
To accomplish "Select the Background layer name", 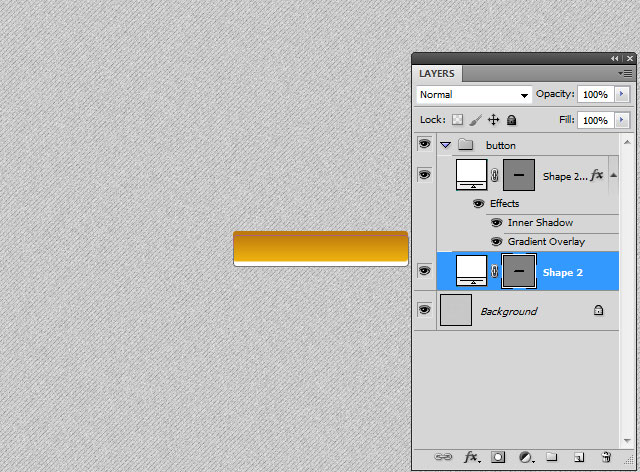I will (509, 312).
